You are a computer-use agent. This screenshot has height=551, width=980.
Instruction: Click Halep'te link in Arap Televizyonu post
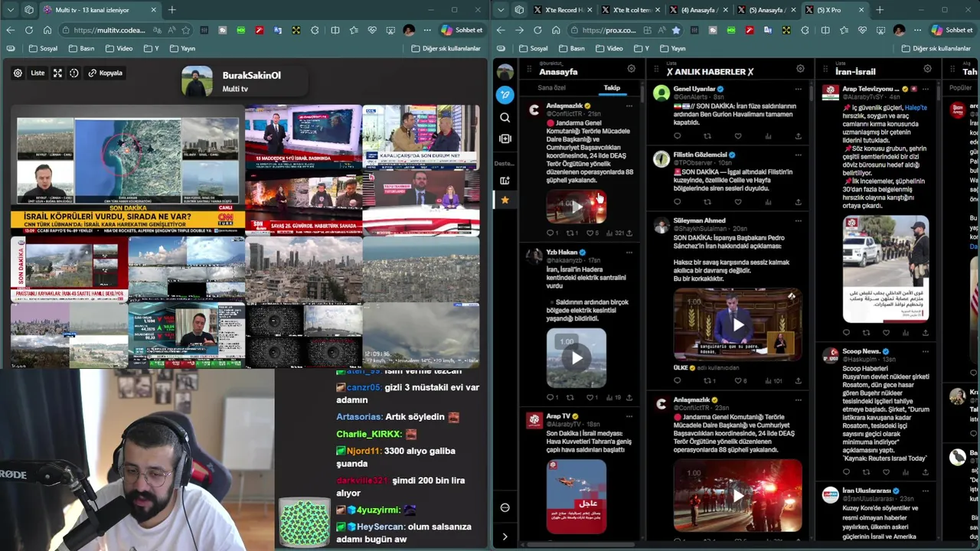tap(916, 108)
